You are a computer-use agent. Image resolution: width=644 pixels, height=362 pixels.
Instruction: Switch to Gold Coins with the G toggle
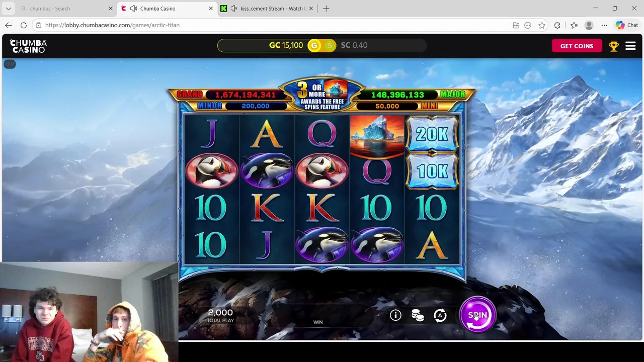[x=314, y=45]
